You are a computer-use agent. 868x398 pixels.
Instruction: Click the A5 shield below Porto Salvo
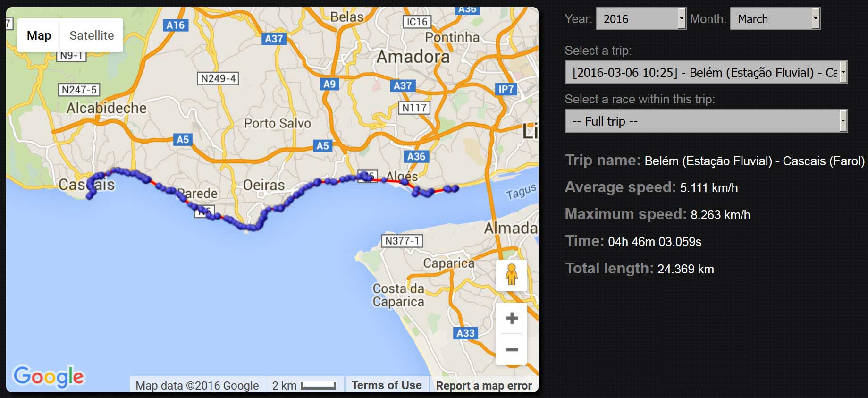pos(322,145)
